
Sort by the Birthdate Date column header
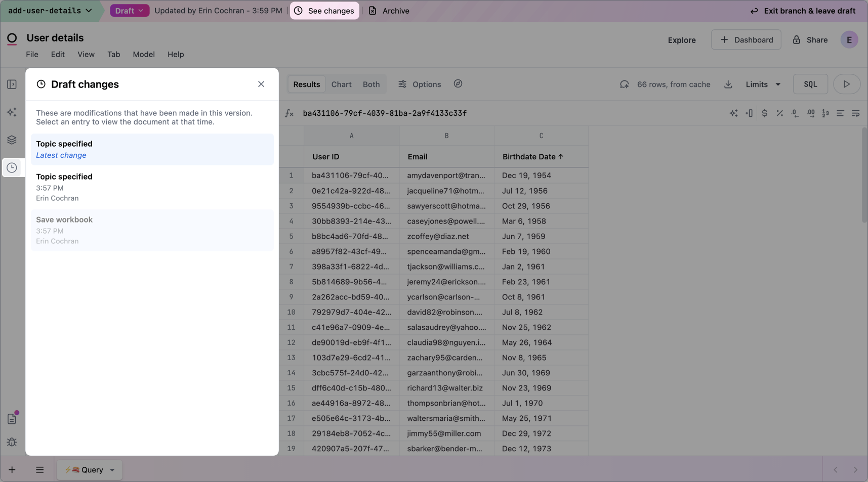pos(532,157)
